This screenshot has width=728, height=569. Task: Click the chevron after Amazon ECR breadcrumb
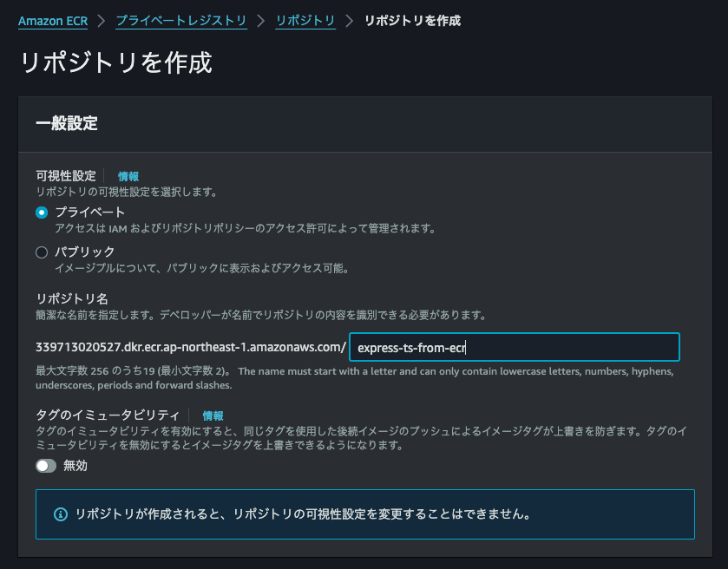pos(102,20)
